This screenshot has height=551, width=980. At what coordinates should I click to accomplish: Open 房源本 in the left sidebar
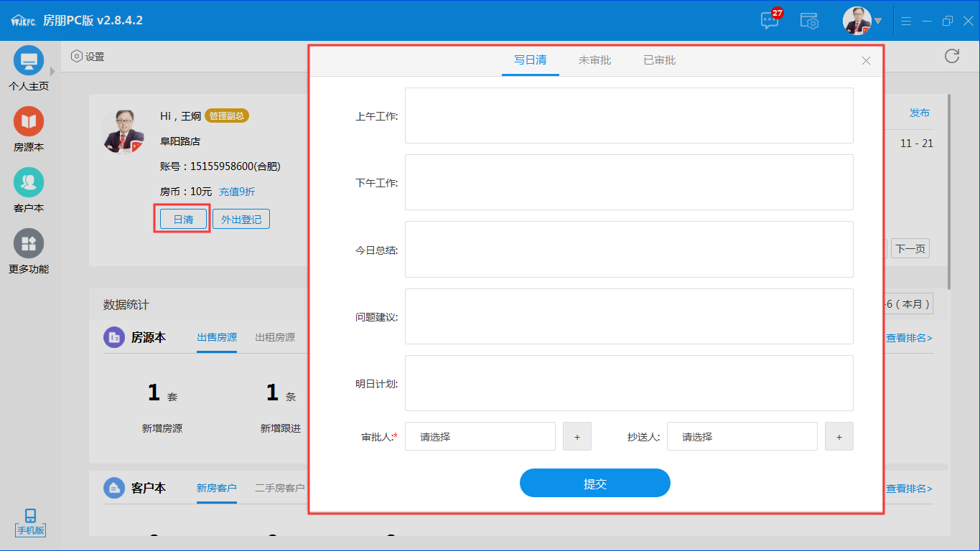coord(29,130)
